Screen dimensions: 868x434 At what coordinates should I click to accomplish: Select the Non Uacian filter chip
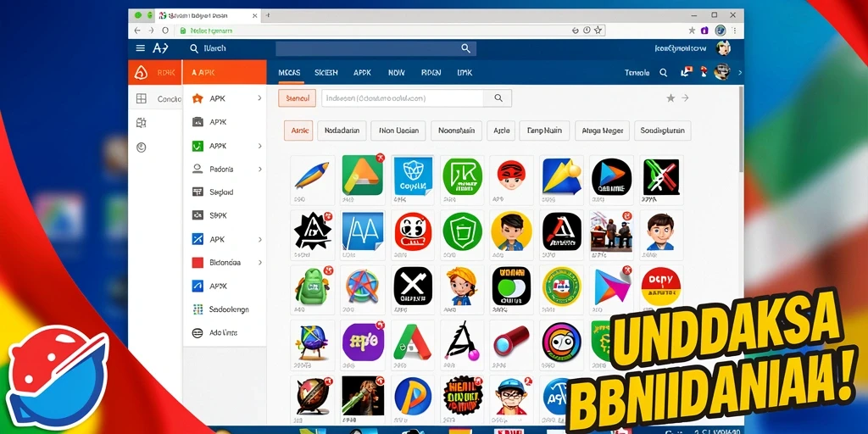(398, 131)
